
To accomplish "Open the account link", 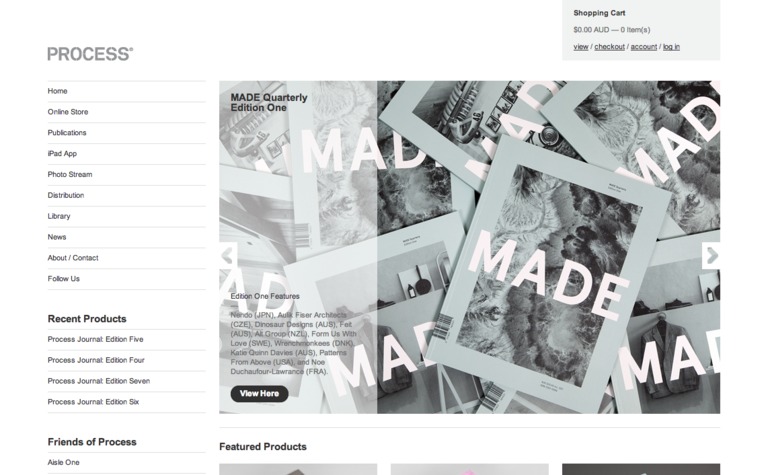I will pyautogui.click(x=644, y=47).
